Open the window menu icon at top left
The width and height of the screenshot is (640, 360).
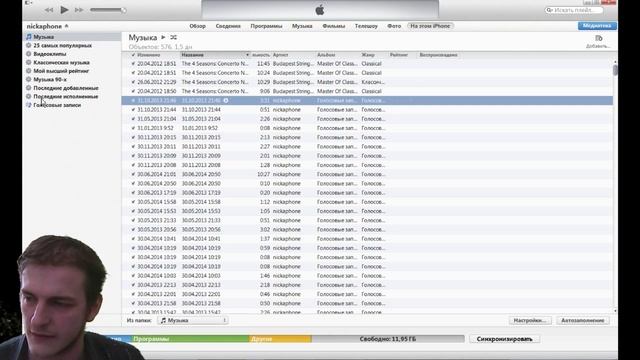pos(28,2)
